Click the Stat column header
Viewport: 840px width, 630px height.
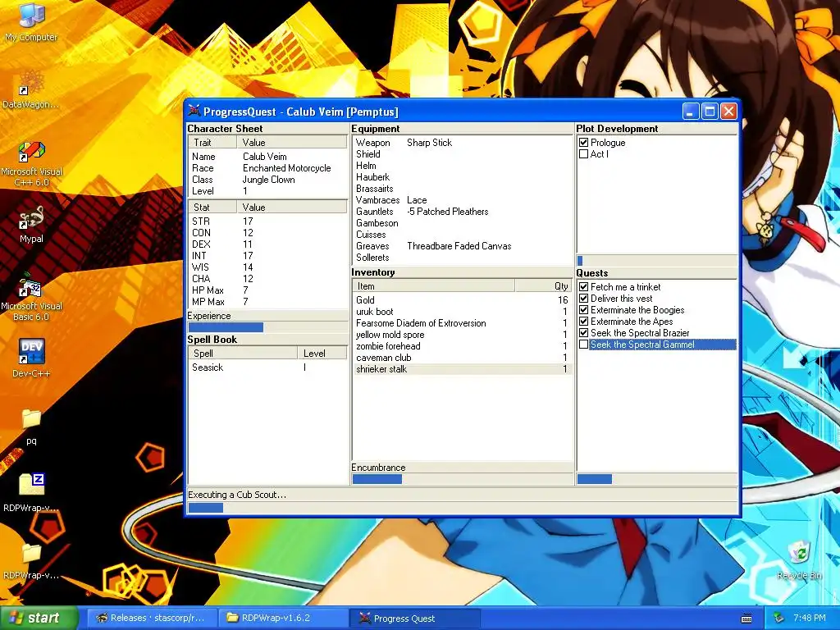pos(212,208)
